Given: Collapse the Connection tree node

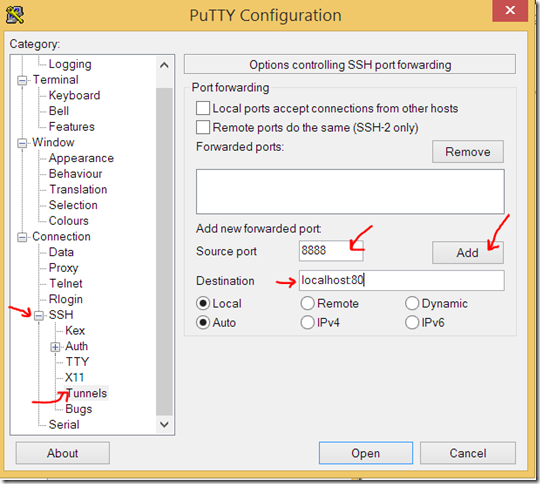Looking at the screenshot, I should [x=22, y=237].
